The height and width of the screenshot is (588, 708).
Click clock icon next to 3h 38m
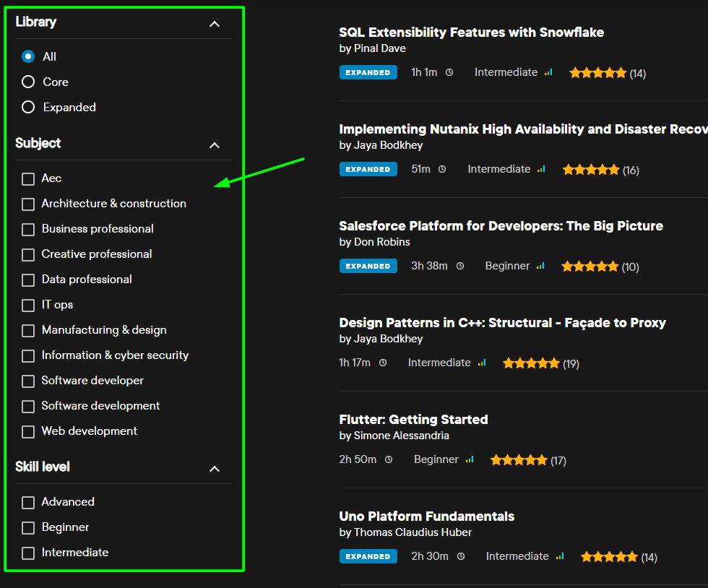point(460,266)
